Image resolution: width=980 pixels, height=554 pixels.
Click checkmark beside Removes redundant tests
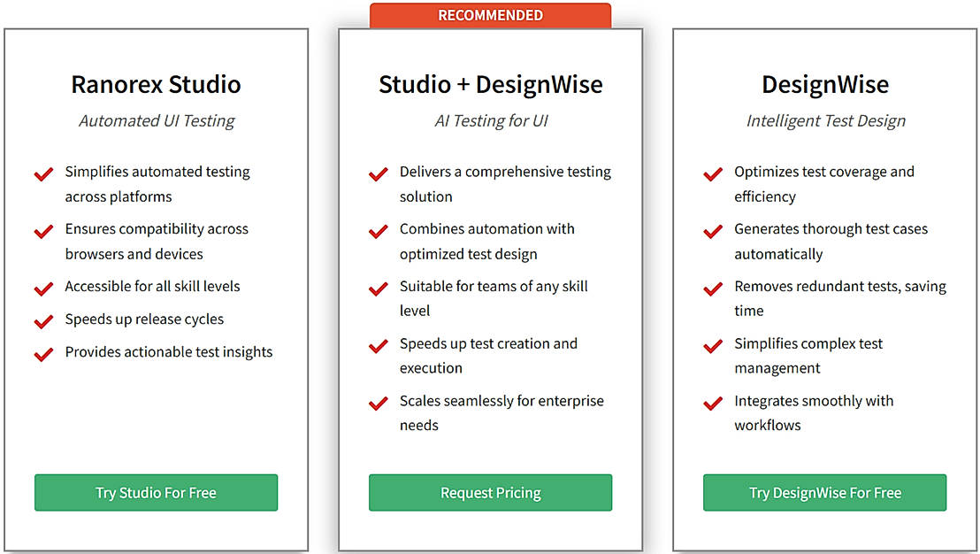coord(713,289)
